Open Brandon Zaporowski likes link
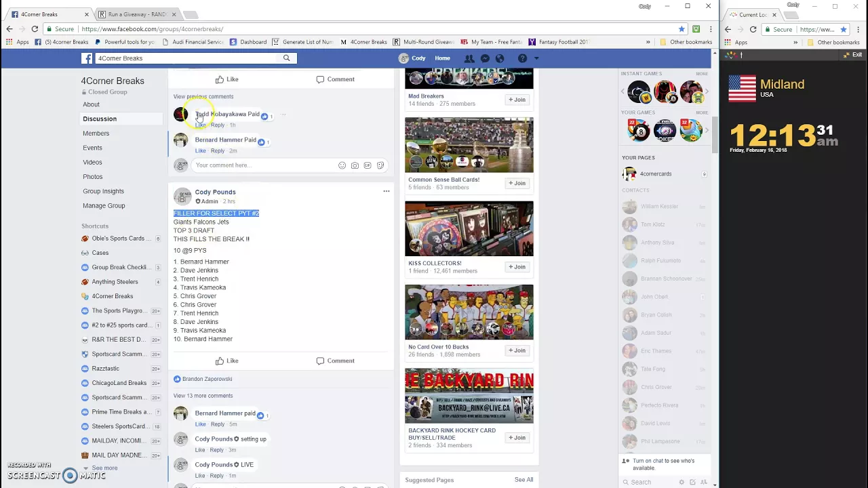Image resolution: width=868 pixels, height=488 pixels. [207, 379]
